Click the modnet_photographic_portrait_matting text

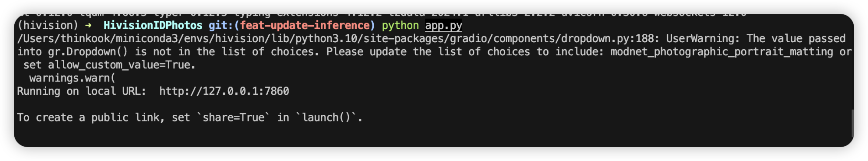(x=722, y=52)
